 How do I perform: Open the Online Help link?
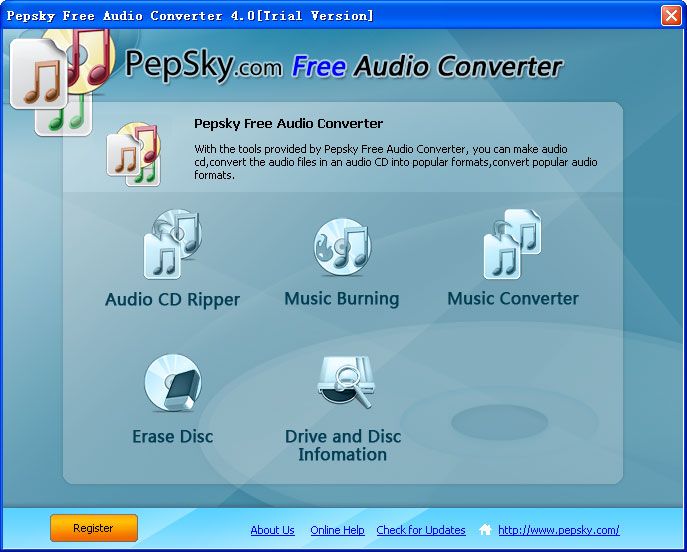[337, 530]
